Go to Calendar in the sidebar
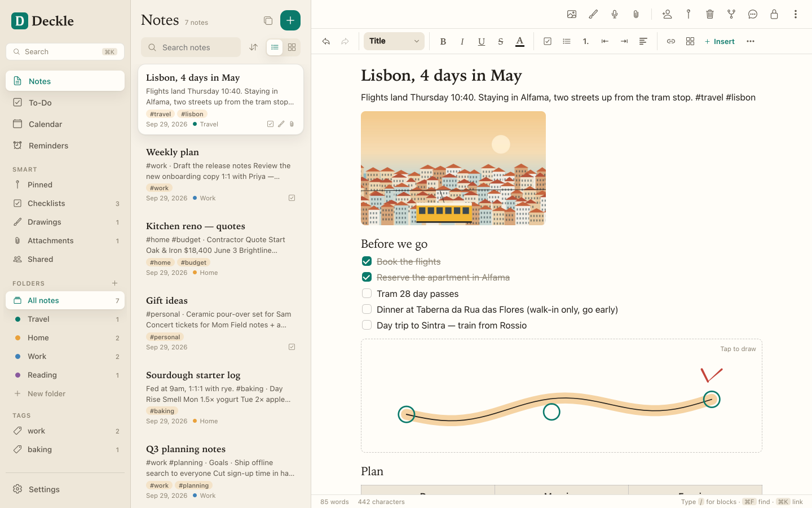Screen dimensions: 812x508 point(65,124)
